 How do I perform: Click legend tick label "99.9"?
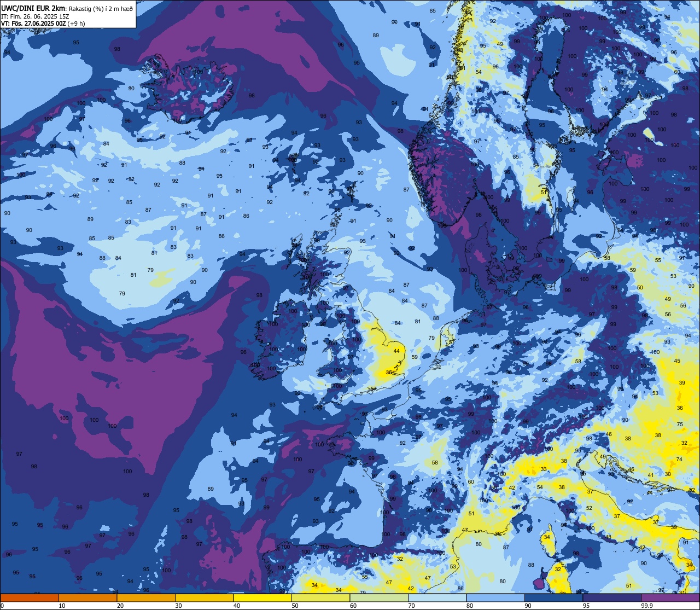pyautogui.click(x=647, y=606)
